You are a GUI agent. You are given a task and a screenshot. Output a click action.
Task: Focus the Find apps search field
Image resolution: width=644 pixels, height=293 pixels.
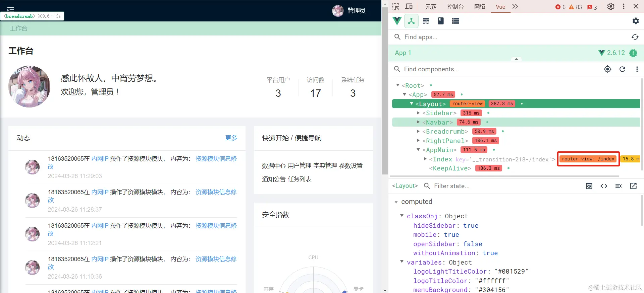[510, 37]
